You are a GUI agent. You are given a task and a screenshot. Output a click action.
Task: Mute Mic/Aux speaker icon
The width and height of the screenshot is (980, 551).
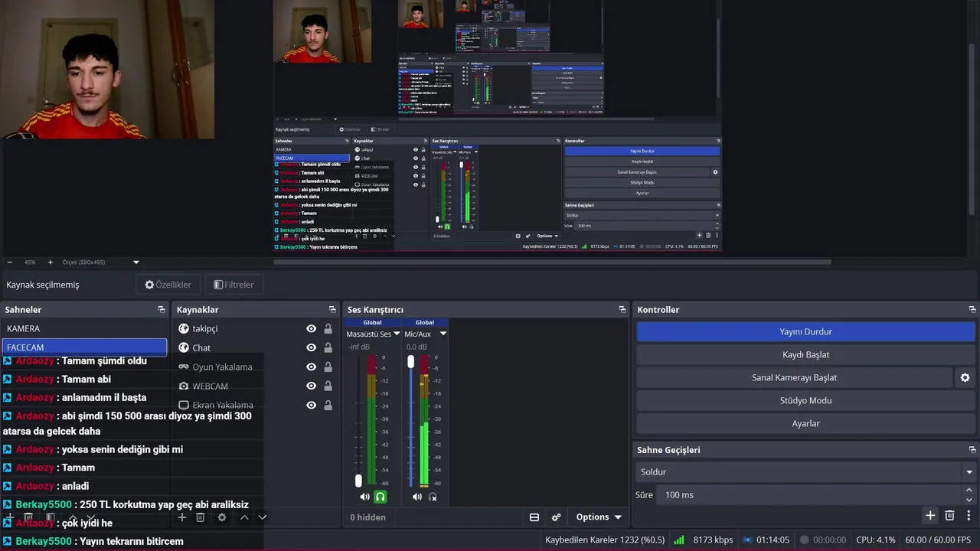tap(417, 497)
